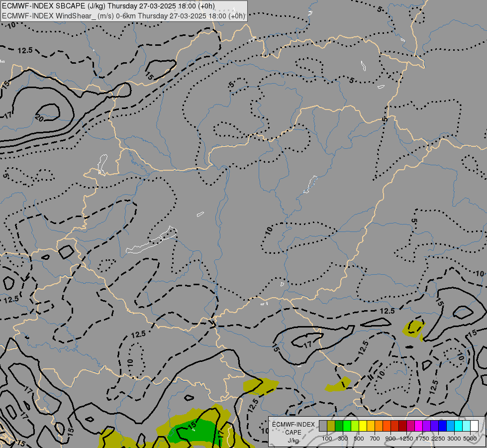This screenshot has height=448, width=487.
Task: Click the J/kg unit label in legend
Action: [293, 441]
